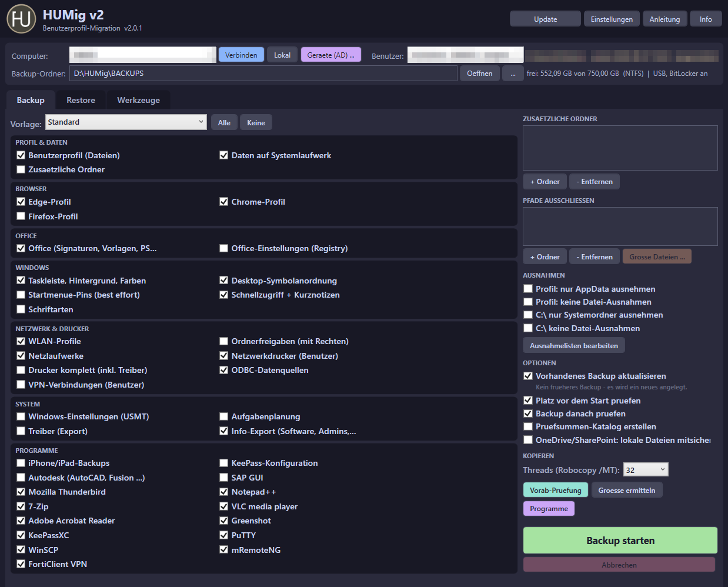Enable iPhone/iPad-Backups

click(21, 463)
